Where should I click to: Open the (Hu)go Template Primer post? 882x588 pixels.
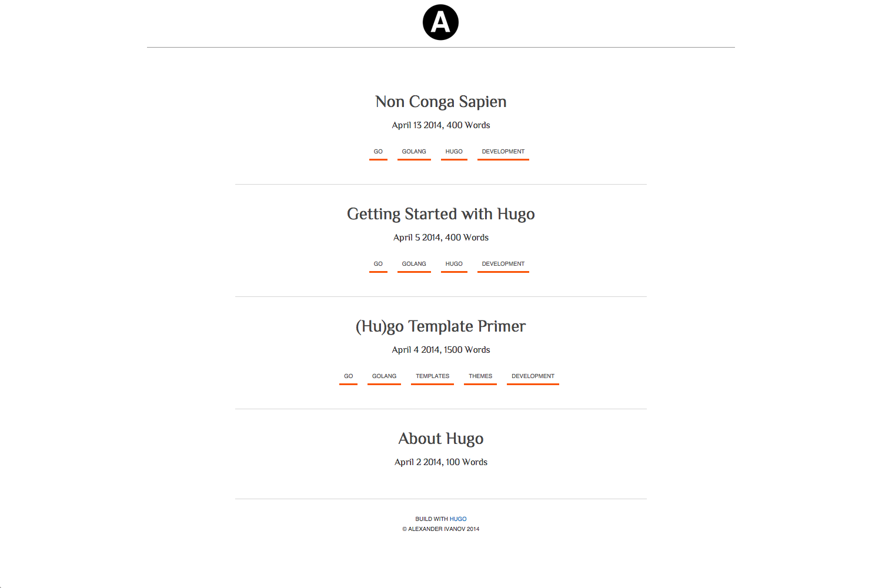[440, 326]
